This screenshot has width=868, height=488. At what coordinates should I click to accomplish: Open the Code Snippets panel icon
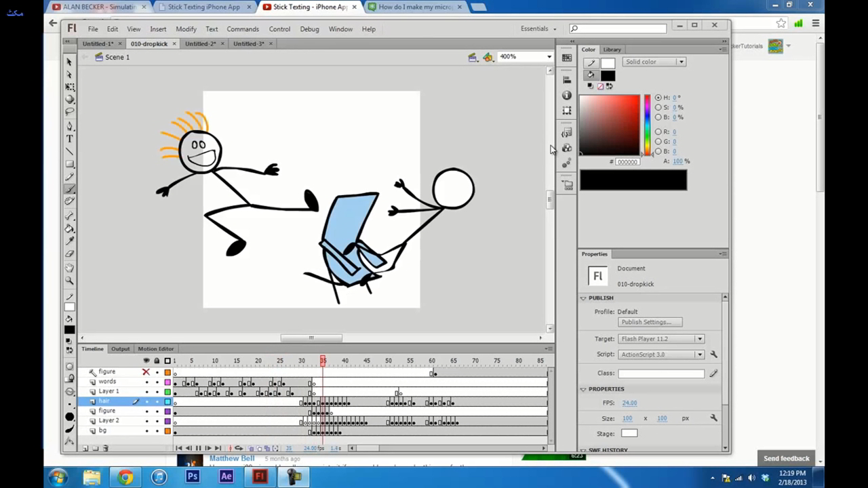[x=567, y=133]
